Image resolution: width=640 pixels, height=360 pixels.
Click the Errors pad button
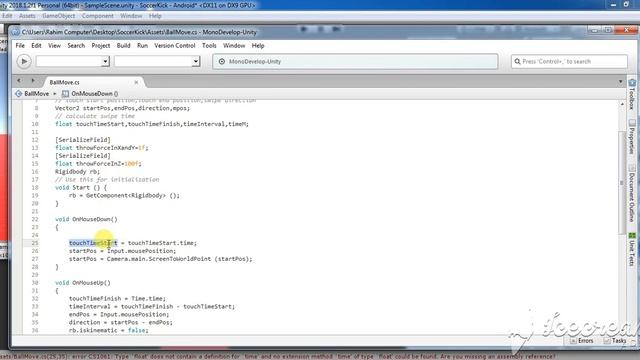pyautogui.click(x=581, y=340)
